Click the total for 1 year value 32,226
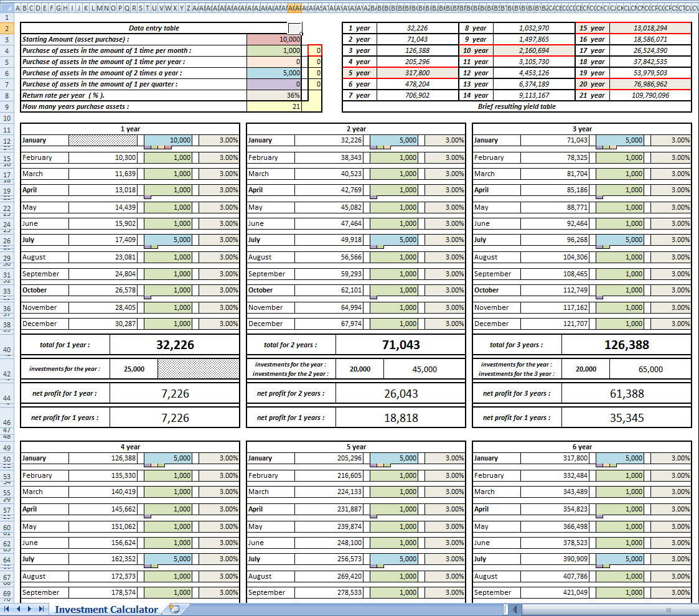Viewport: 699px width, 616px height. (x=175, y=345)
